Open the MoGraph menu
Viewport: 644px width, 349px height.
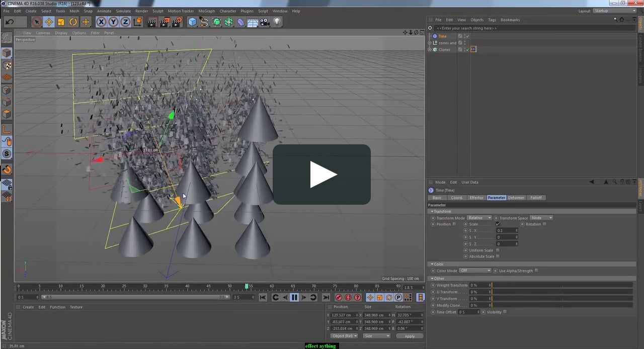206,11
